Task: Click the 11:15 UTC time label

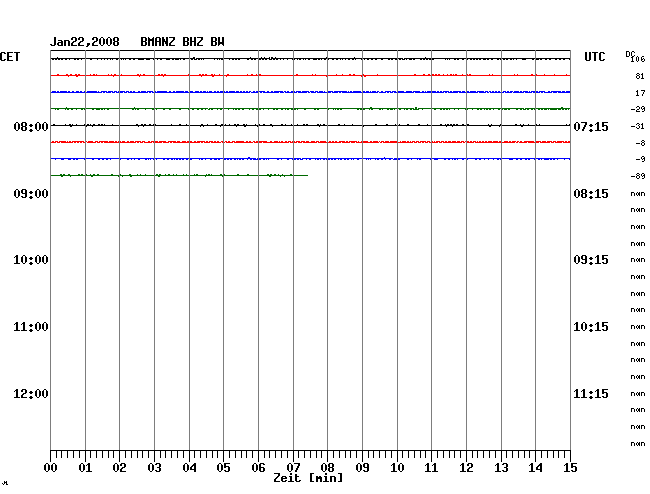Action: [591, 393]
